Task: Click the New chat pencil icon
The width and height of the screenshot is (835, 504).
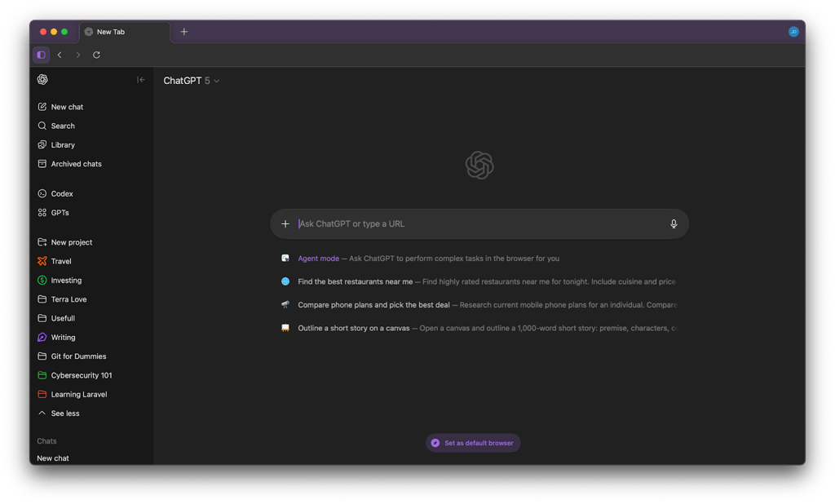Action: click(42, 107)
